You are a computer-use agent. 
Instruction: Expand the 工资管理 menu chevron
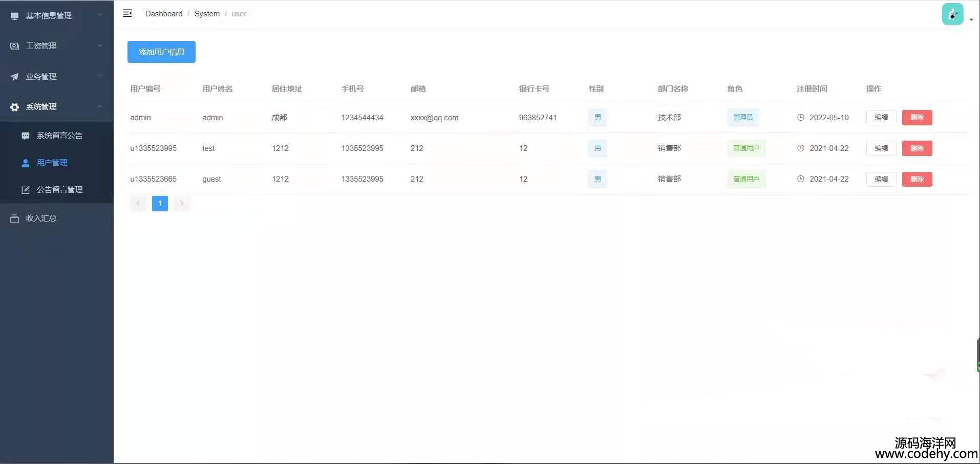tap(100, 46)
